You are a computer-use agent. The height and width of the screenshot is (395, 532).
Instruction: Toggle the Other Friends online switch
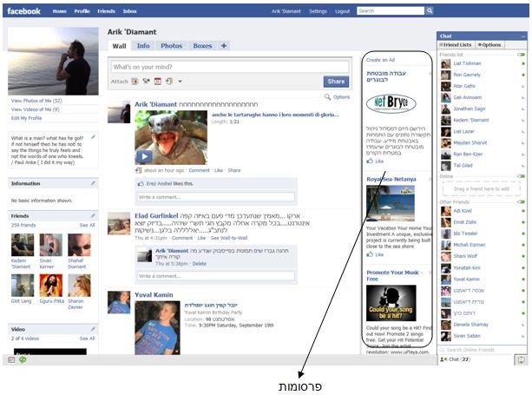[x=521, y=201]
